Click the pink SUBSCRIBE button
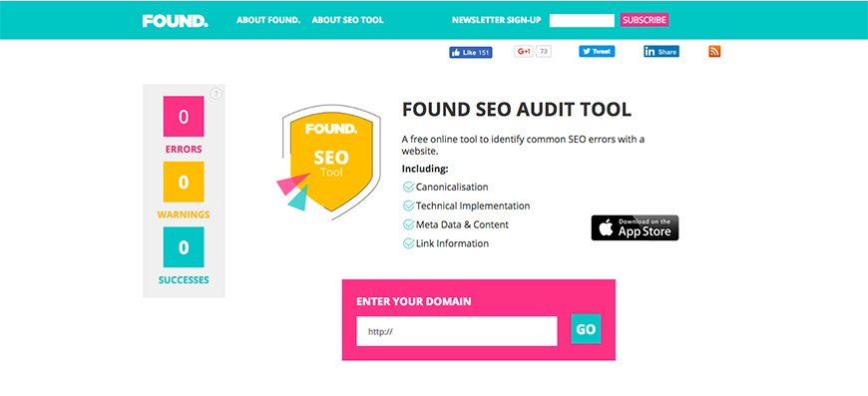 click(645, 20)
